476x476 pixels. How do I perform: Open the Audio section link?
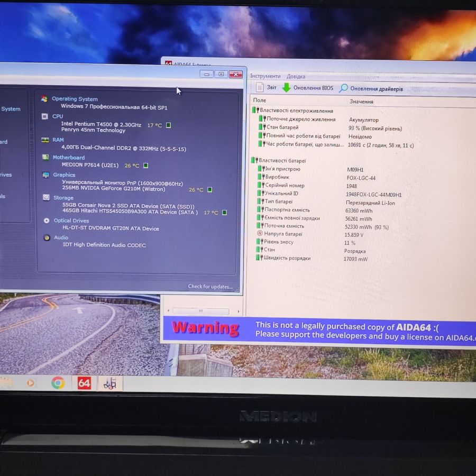pyautogui.click(x=61, y=237)
